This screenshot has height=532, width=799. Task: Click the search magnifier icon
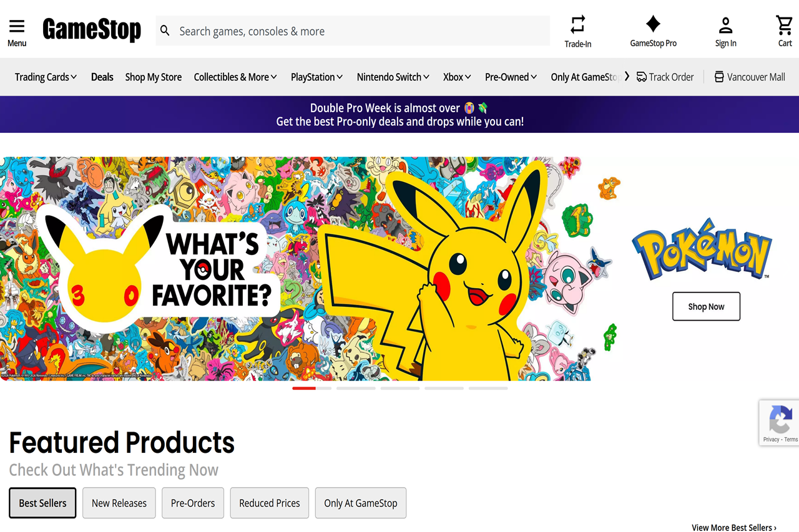[x=165, y=30]
